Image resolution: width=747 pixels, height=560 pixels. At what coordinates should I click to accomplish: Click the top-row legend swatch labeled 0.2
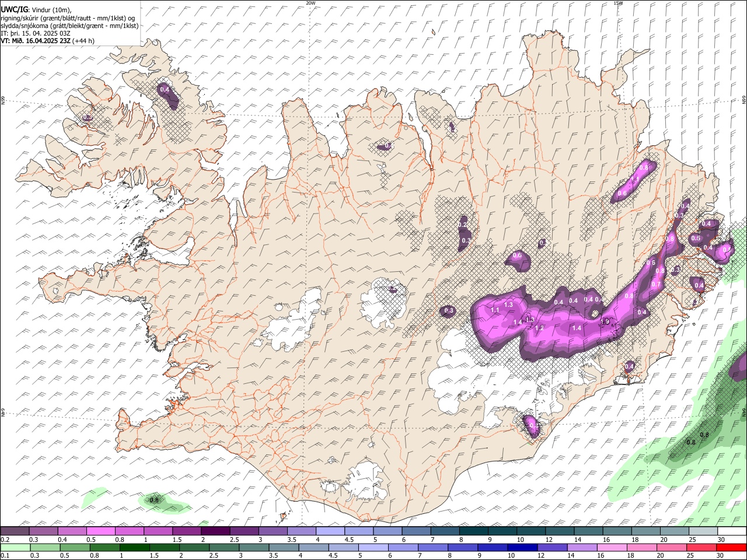click(15, 531)
